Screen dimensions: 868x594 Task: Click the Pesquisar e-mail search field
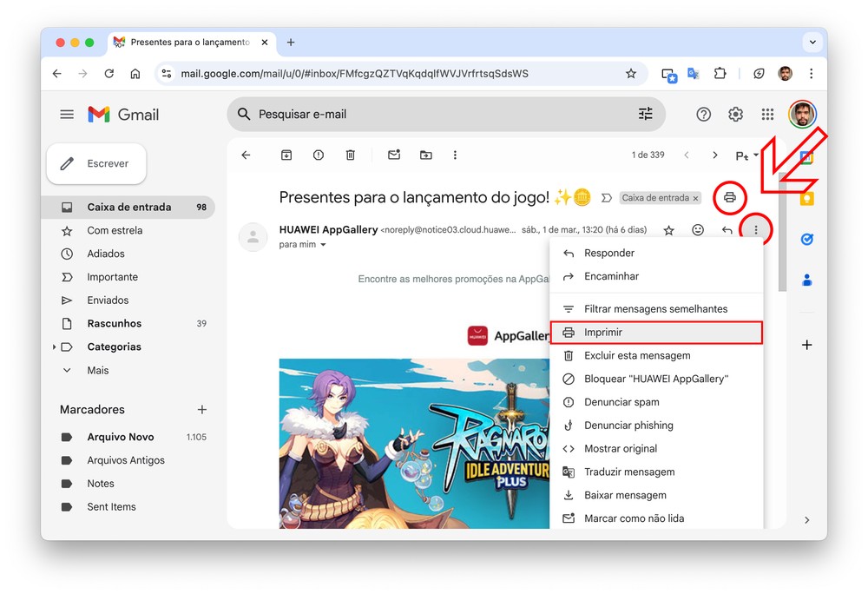(434, 115)
